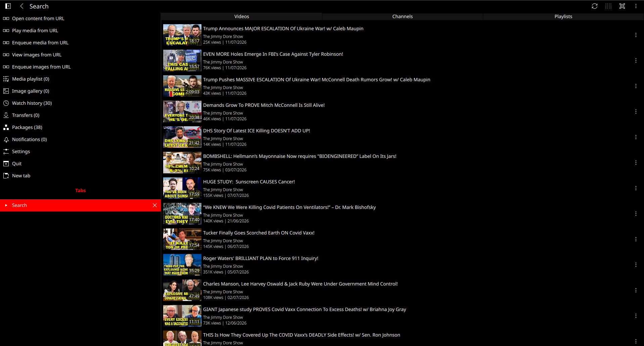Open options for Trump Pushes MASSIVE ESCALATION video

636,86
